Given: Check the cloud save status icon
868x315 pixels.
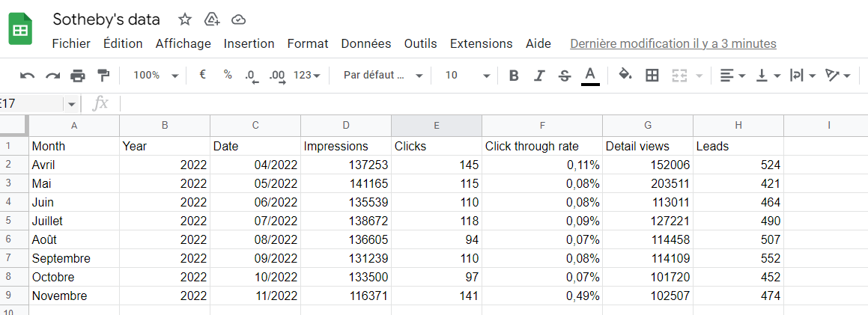Looking at the screenshot, I should point(239,19).
